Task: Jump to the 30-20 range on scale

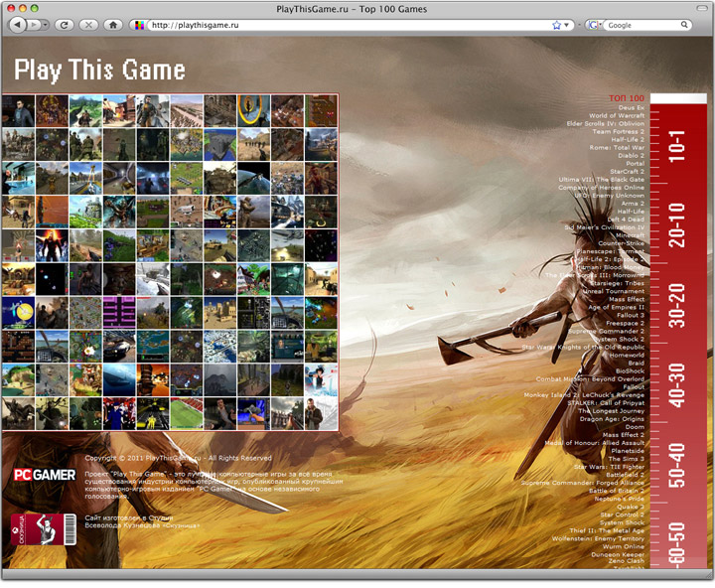Action: (x=677, y=305)
